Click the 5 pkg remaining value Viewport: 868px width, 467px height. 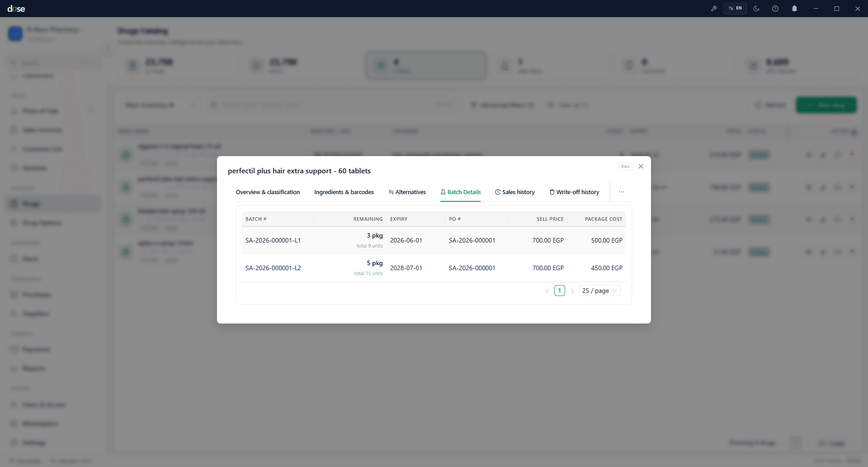pos(375,263)
